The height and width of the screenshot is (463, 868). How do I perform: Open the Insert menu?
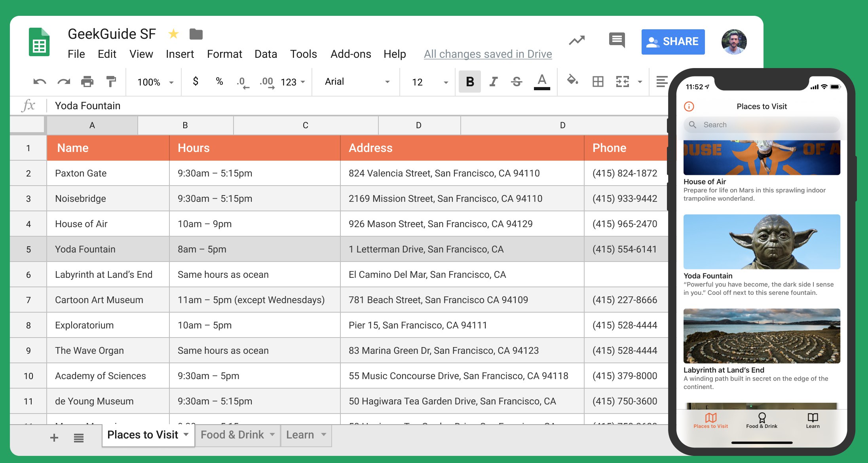coord(180,54)
